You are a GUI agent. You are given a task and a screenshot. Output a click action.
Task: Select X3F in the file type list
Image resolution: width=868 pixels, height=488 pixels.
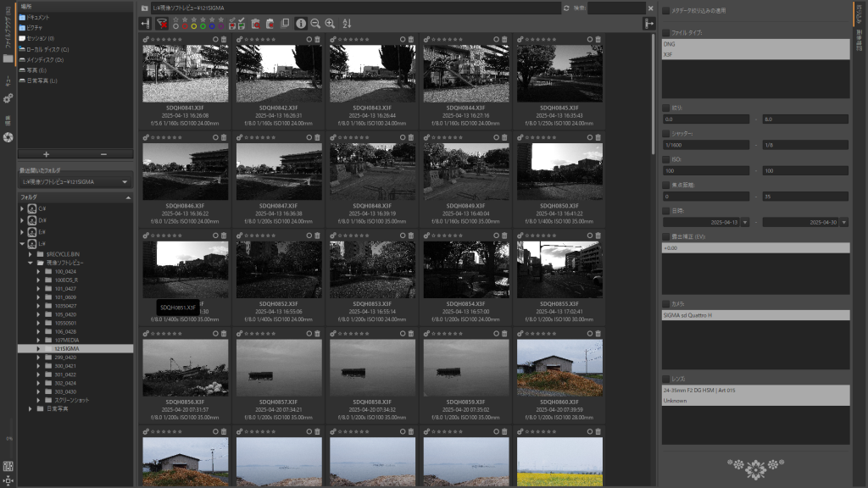coord(755,55)
